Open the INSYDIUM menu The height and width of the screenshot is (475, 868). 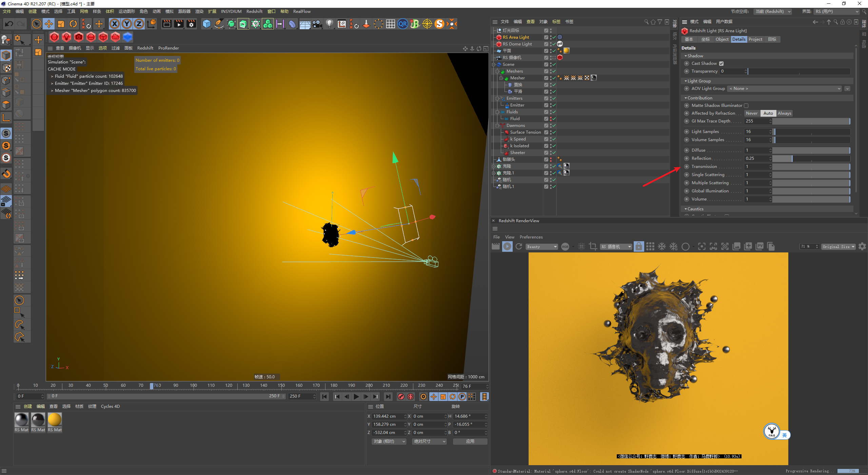(x=231, y=12)
